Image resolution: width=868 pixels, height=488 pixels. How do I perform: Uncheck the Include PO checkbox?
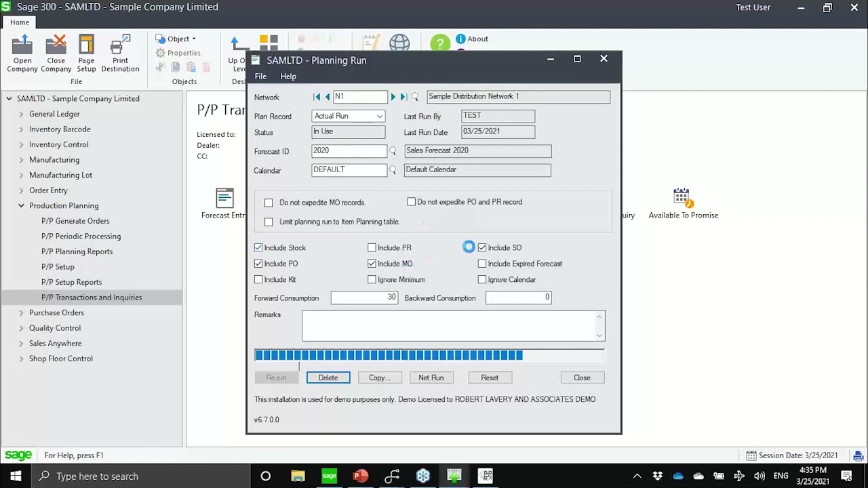(x=258, y=264)
